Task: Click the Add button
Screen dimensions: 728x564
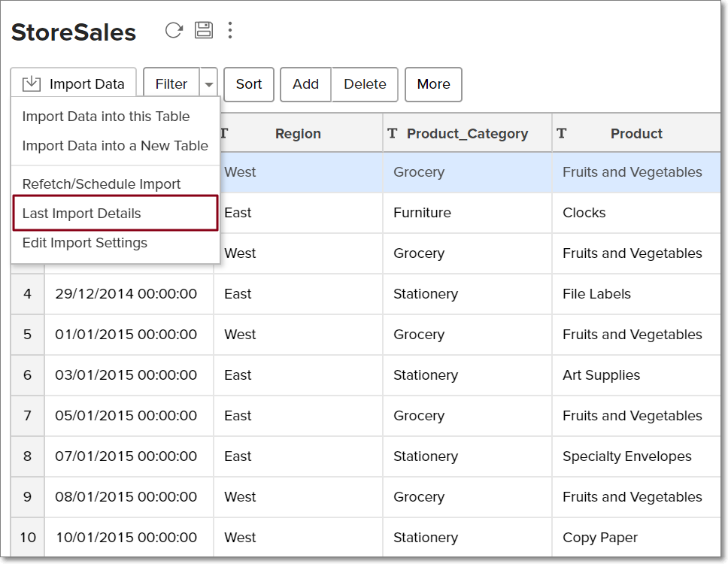Action: coord(305,83)
